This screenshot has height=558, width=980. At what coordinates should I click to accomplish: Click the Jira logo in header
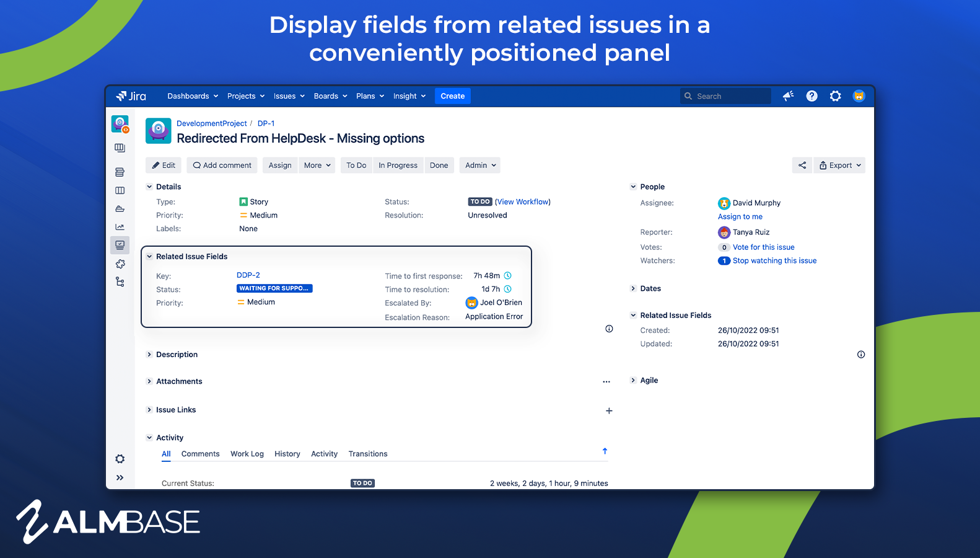131,96
